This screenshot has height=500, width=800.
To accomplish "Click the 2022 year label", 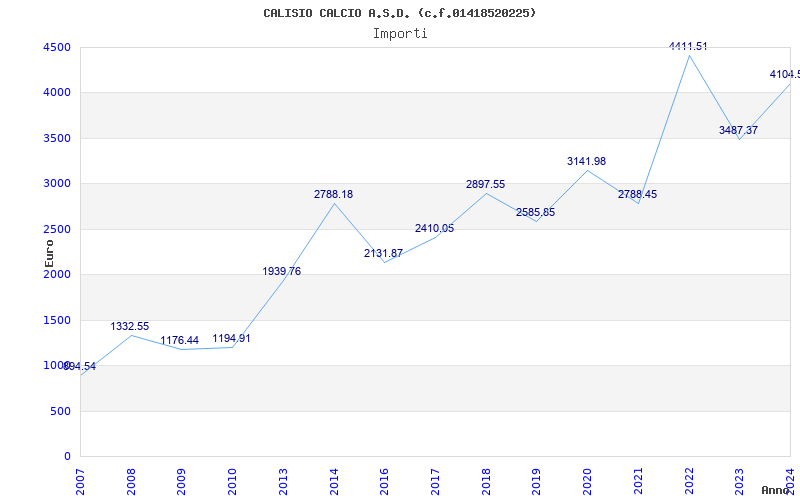I will click(689, 482).
